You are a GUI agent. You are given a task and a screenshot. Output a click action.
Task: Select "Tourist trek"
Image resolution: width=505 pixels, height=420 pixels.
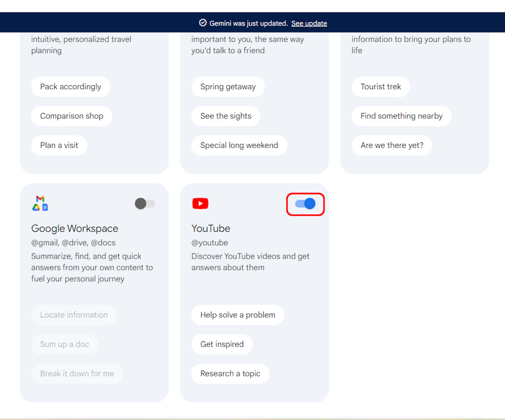381,87
